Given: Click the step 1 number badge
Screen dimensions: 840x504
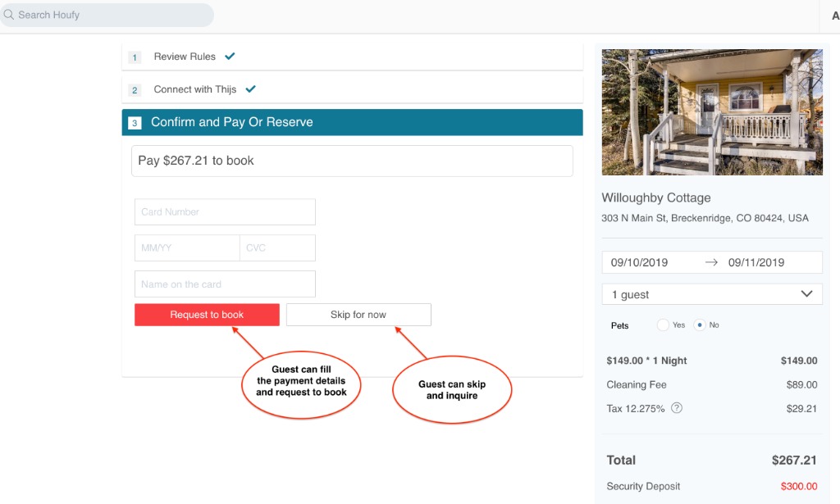Looking at the screenshot, I should [x=135, y=57].
